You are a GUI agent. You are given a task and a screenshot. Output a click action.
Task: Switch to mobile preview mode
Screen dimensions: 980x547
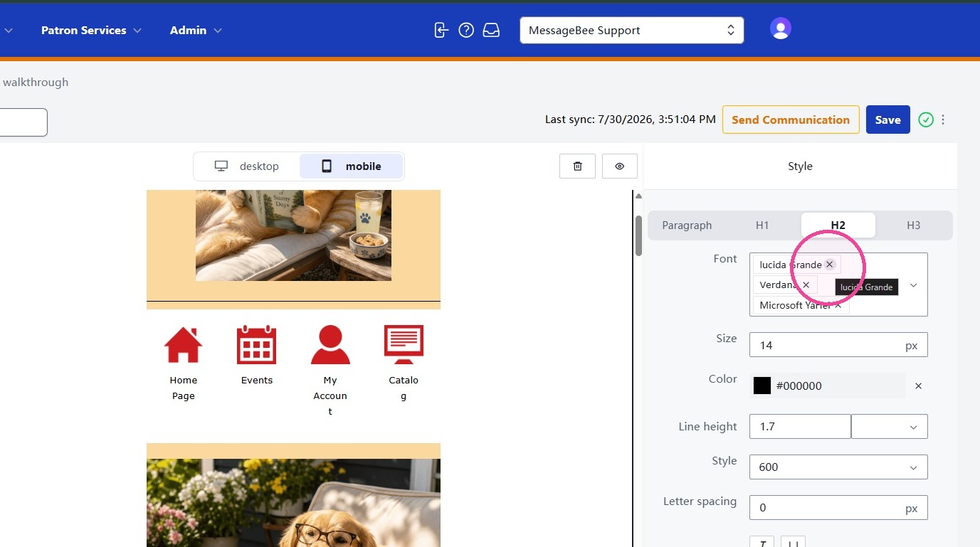click(352, 166)
